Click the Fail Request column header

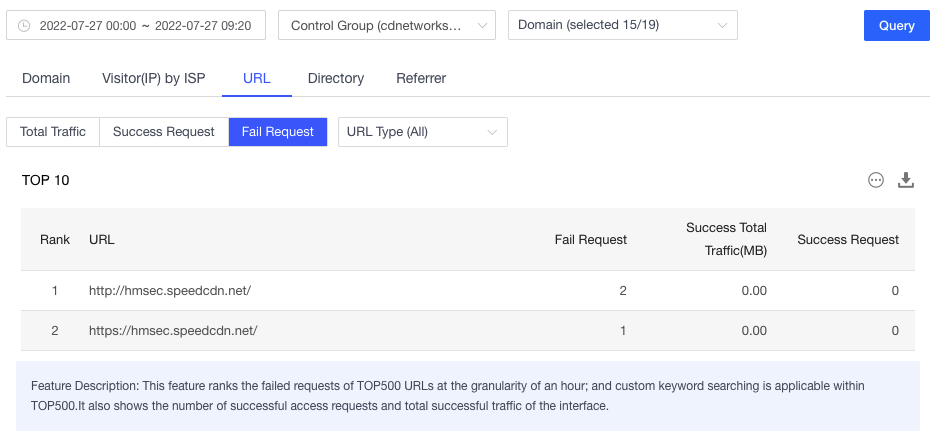tap(590, 240)
